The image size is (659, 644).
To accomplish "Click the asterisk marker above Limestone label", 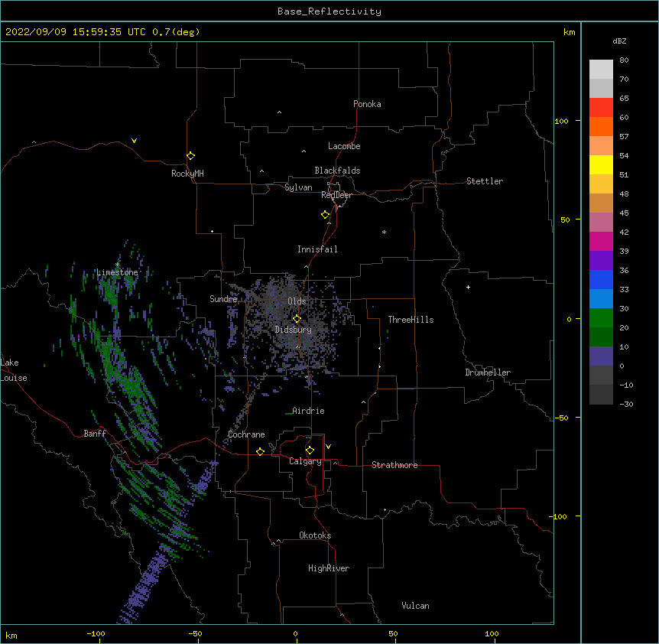I will pos(118,265).
